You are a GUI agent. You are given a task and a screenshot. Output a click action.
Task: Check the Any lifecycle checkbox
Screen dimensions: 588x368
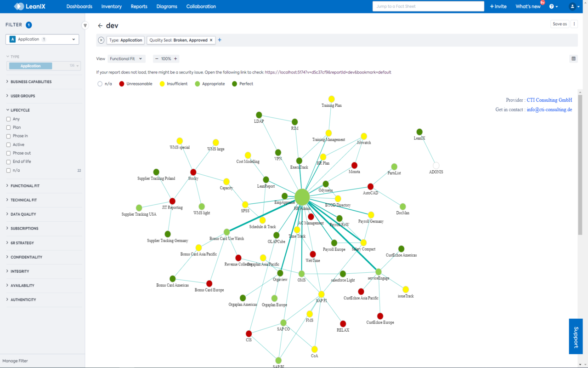click(8, 119)
